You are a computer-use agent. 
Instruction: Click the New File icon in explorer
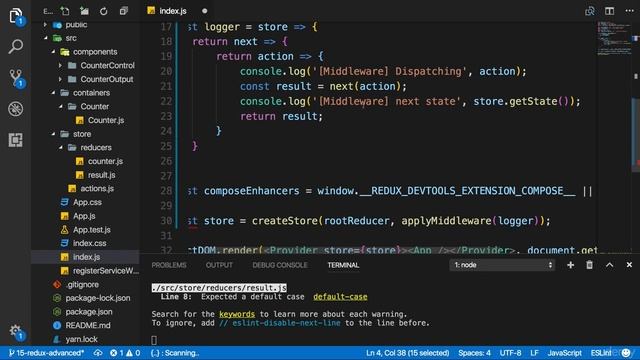pyautogui.click(x=64, y=11)
